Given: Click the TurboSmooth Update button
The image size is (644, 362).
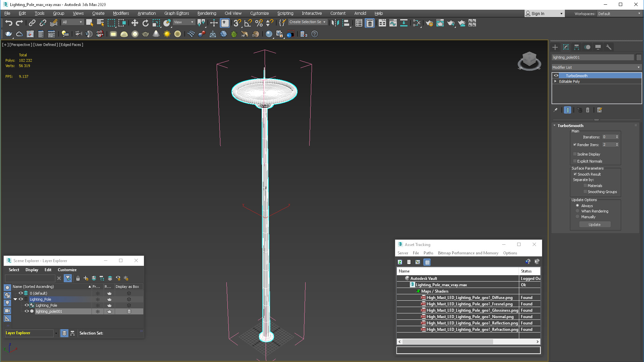Looking at the screenshot, I should [x=595, y=225].
